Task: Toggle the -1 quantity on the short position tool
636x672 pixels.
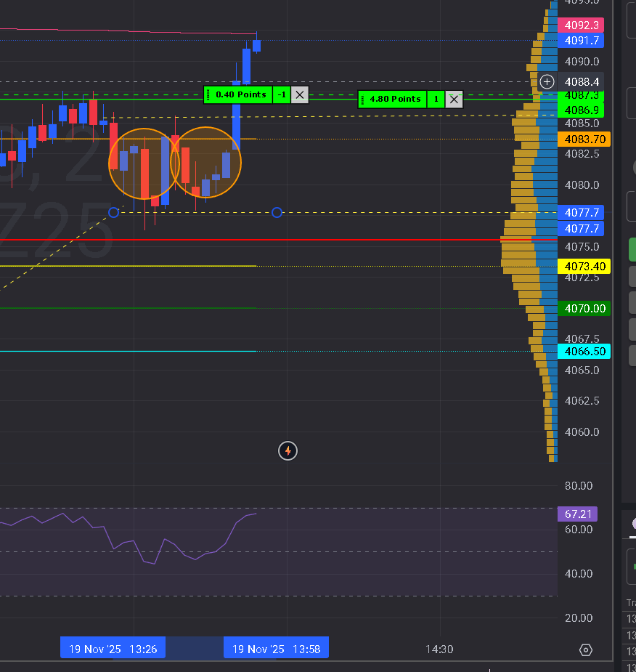Action: 281,94
